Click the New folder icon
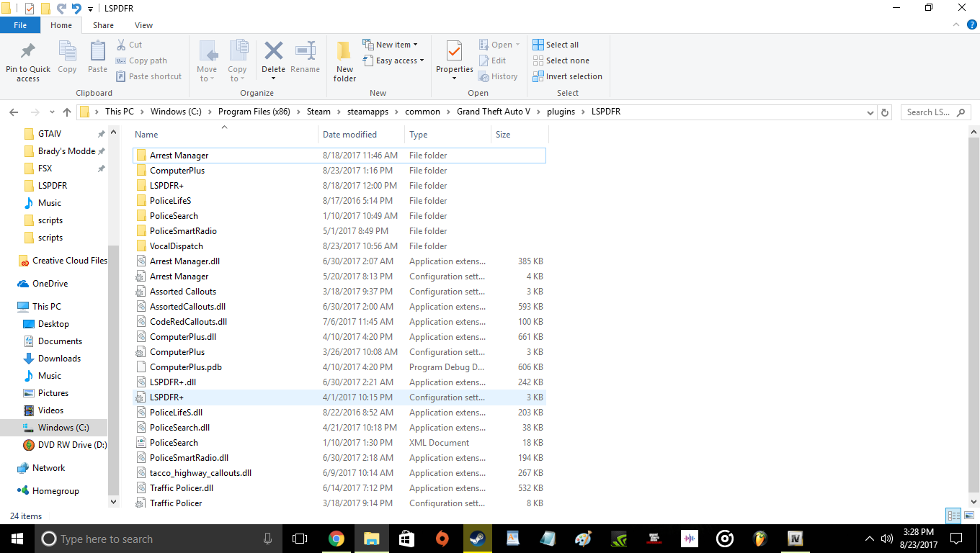The image size is (980, 553). pos(344,53)
